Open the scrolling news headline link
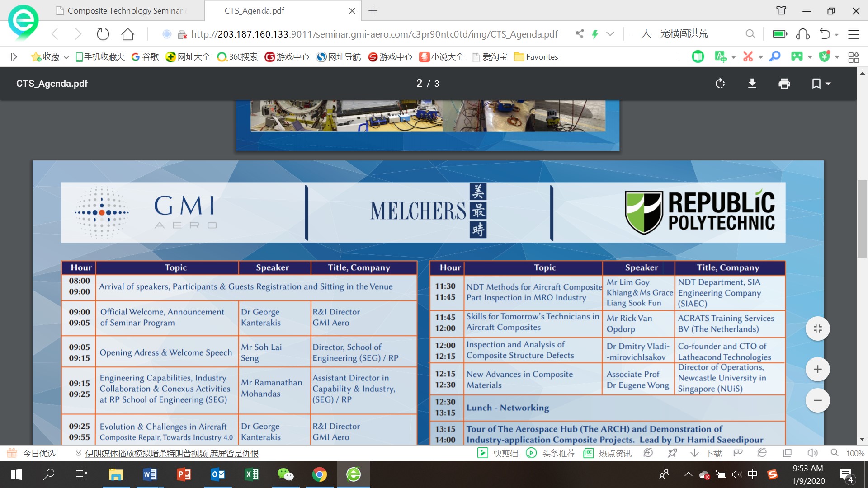Screen dimensions: 868x488 pyautogui.click(x=172, y=453)
